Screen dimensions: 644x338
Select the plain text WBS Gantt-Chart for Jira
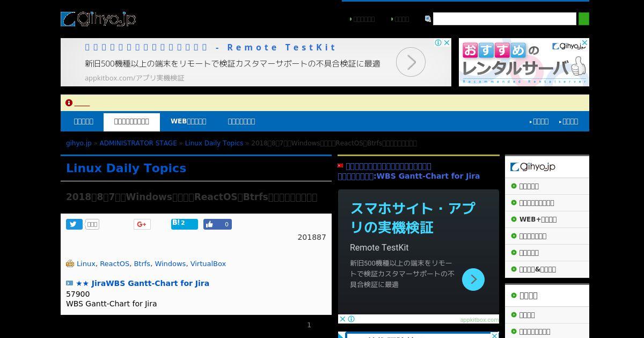[112, 304]
